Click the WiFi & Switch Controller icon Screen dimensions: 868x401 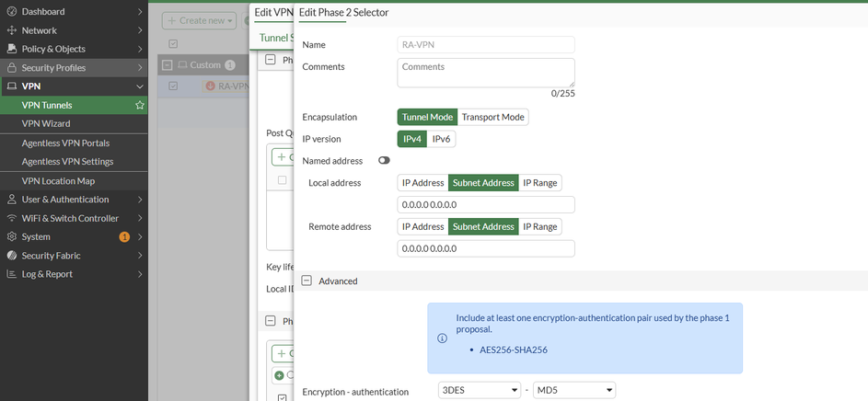[12, 218]
